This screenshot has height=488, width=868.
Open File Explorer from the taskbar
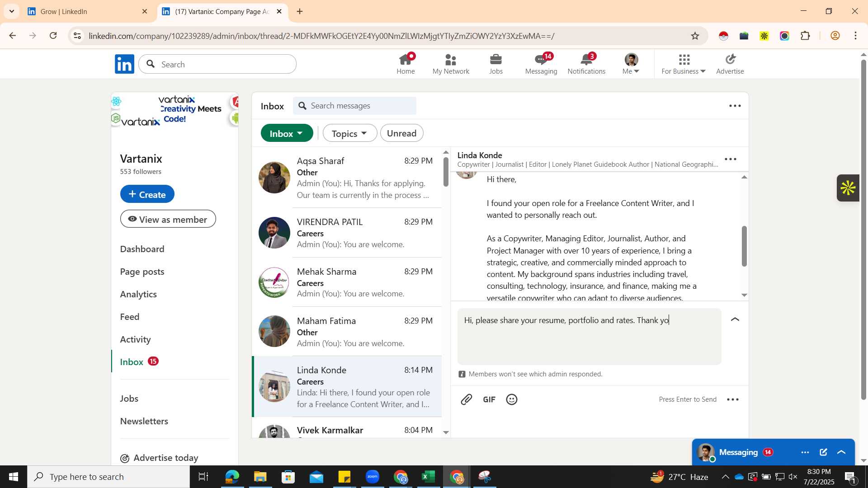(x=260, y=477)
